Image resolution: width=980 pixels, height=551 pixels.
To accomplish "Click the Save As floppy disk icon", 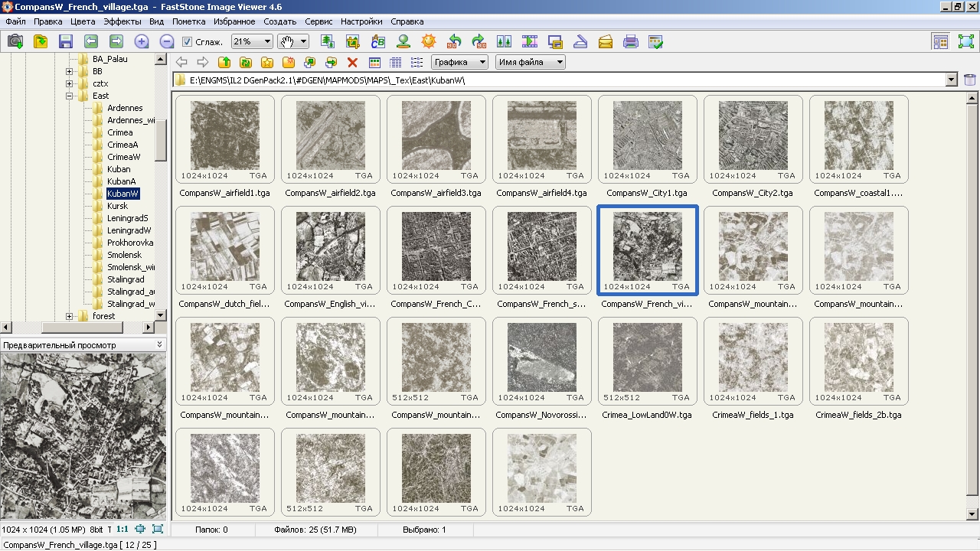I will point(66,42).
